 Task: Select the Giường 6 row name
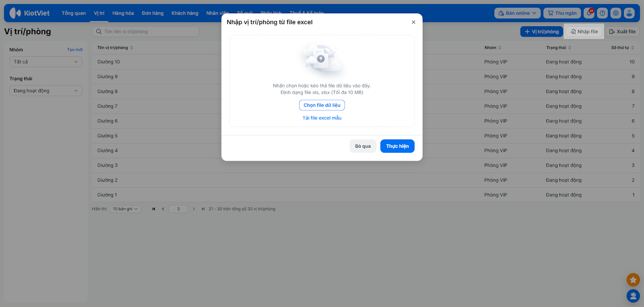click(x=107, y=121)
